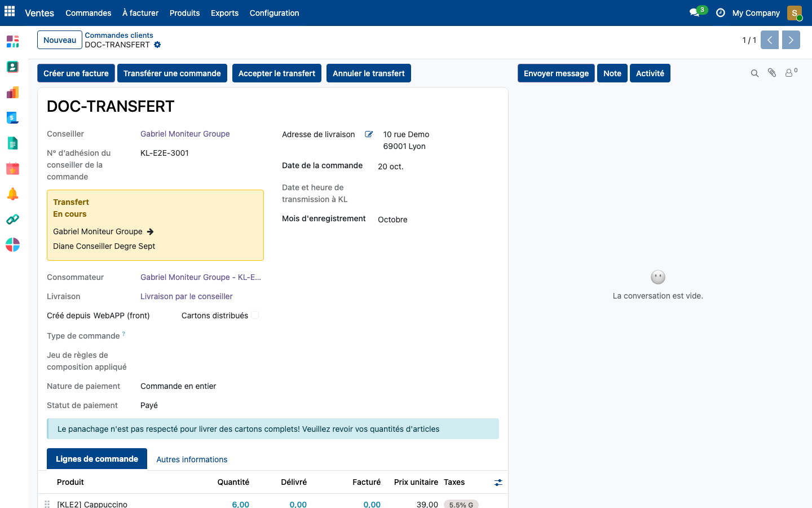Search messages with the magnifier icon in chatter
Screen dimensions: 812x508
[x=754, y=73]
